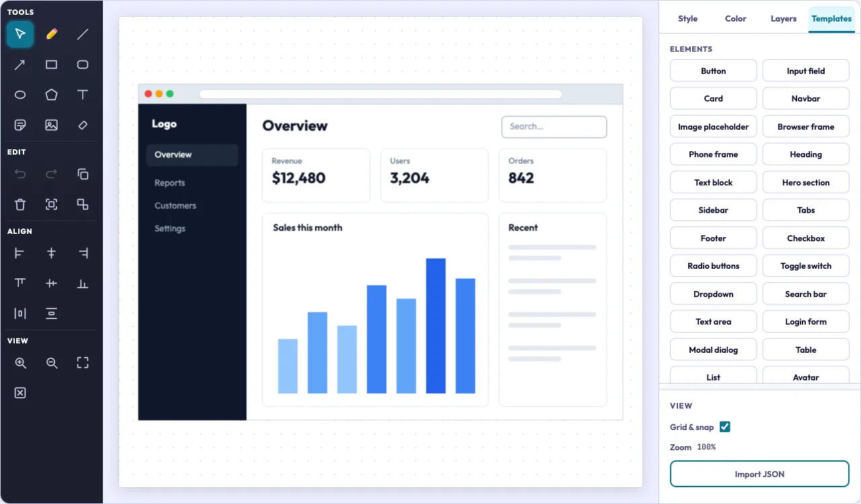
Task: Click the zoom out magnifier icon
Action: tap(51, 363)
